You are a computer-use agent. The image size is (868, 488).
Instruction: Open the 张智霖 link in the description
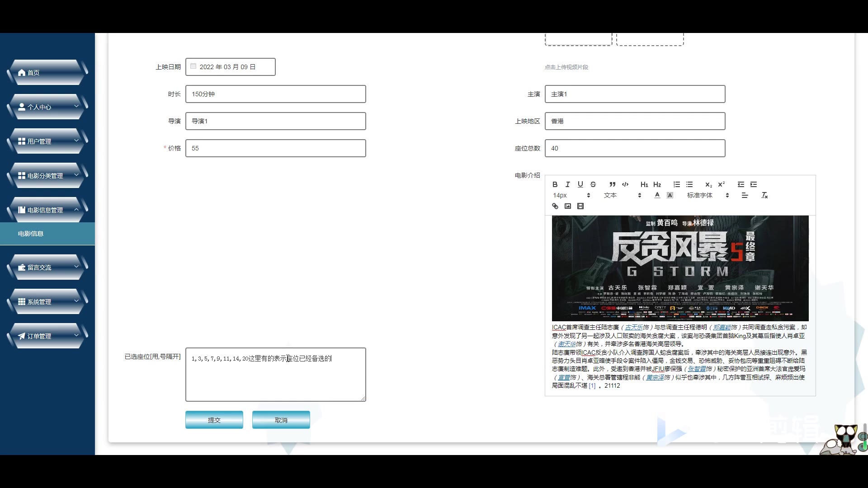697,369
